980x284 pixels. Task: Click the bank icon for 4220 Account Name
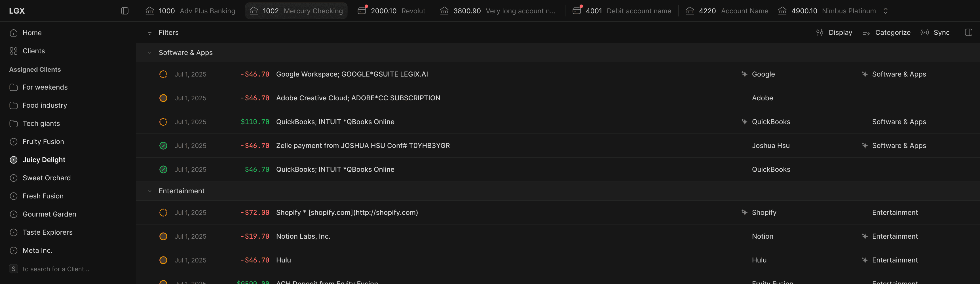tap(690, 11)
